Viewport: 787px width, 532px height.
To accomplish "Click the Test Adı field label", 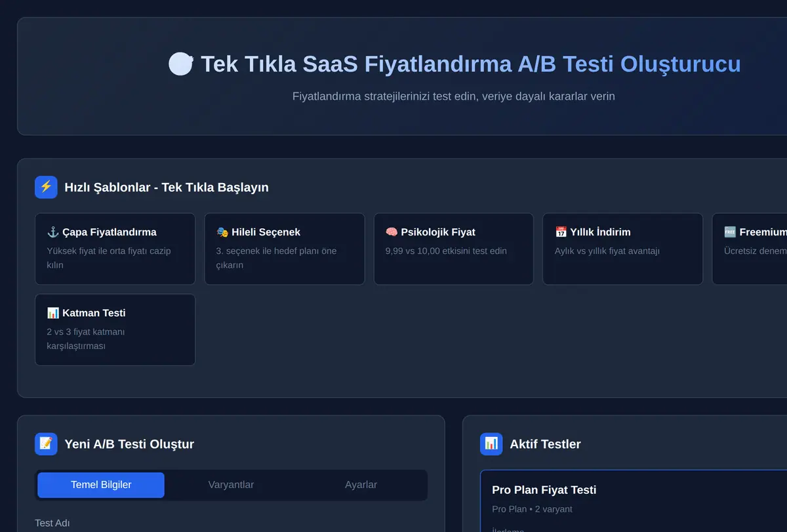I will click(x=52, y=523).
